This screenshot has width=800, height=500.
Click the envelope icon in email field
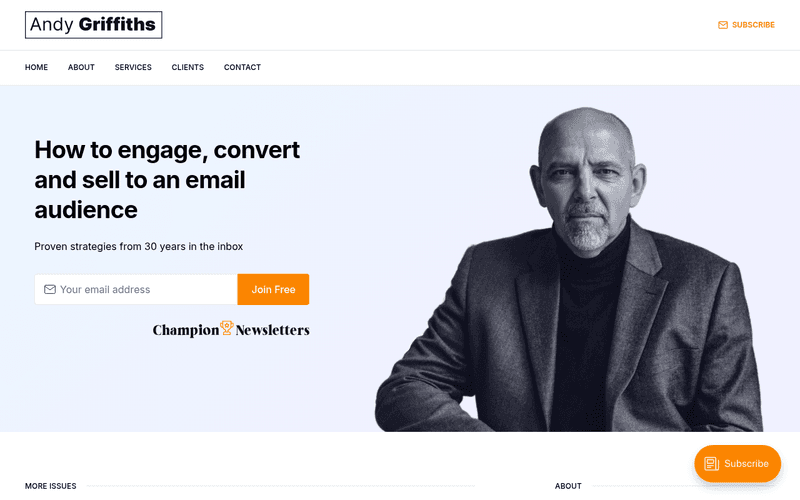tap(49, 289)
